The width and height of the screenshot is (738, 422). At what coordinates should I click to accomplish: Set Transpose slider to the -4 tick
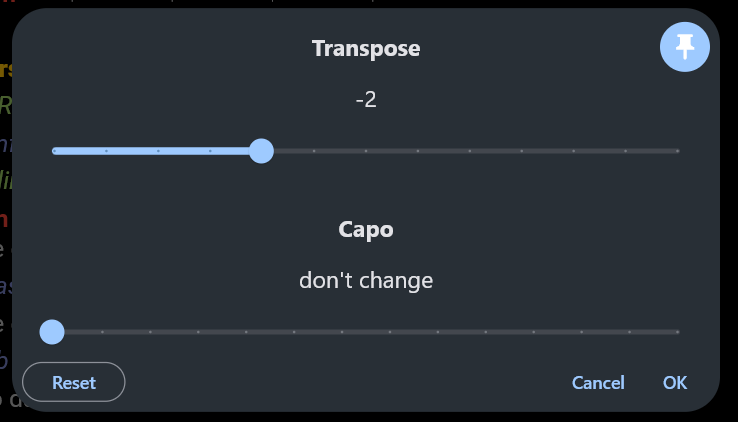[x=158, y=151]
